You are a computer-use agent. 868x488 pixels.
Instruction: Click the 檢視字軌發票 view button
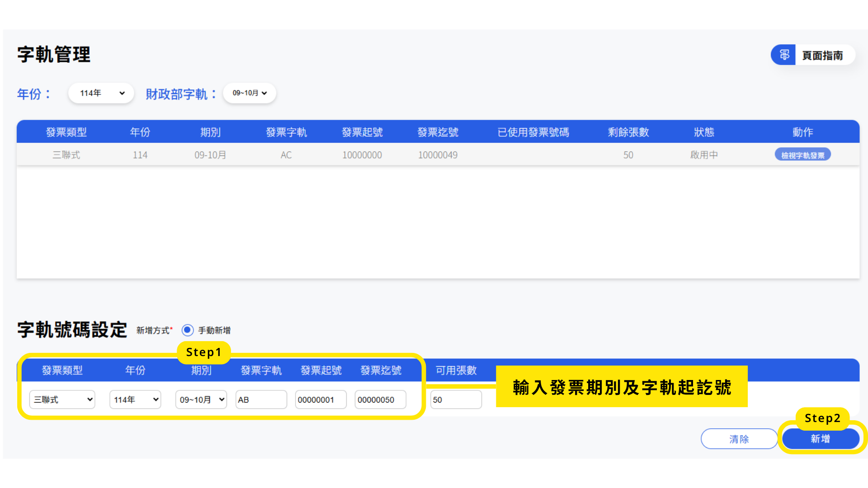(x=802, y=155)
